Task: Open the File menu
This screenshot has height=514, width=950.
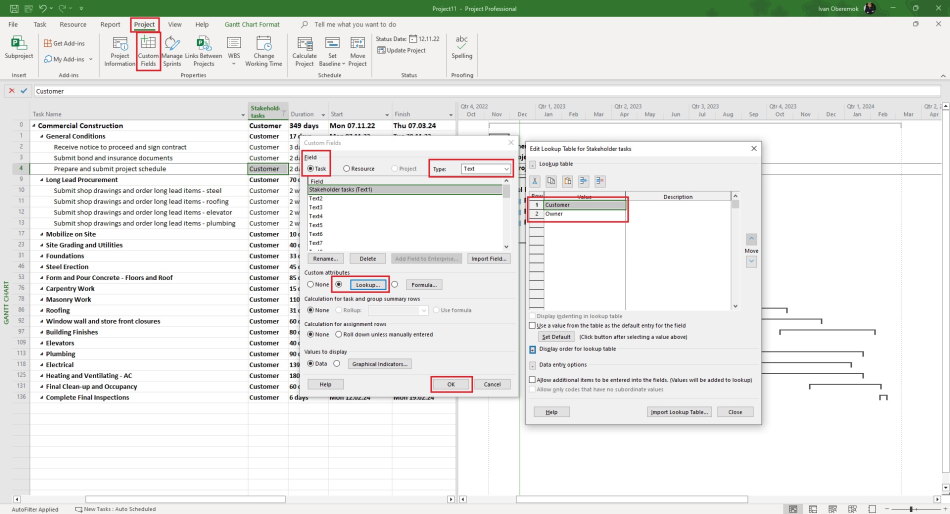Action: (x=13, y=24)
